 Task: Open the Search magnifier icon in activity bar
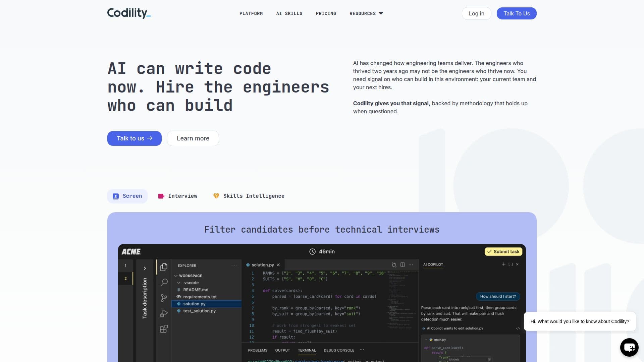(x=164, y=283)
